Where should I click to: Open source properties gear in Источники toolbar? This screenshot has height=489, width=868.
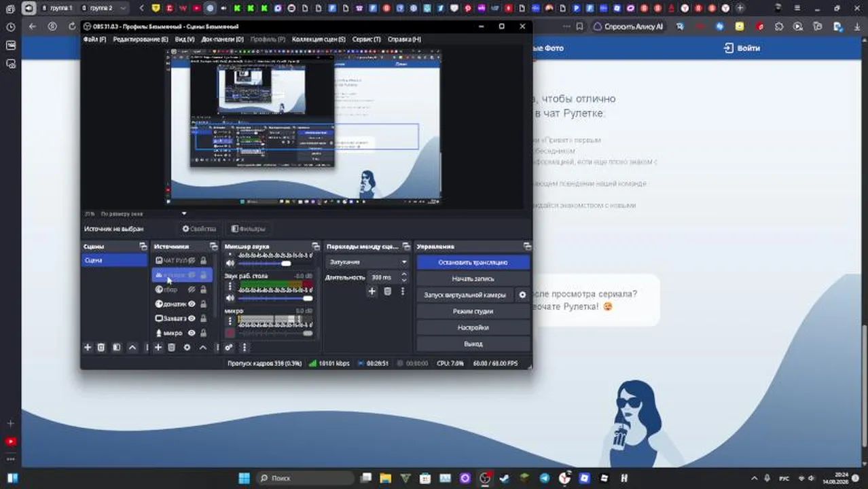click(187, 347)
